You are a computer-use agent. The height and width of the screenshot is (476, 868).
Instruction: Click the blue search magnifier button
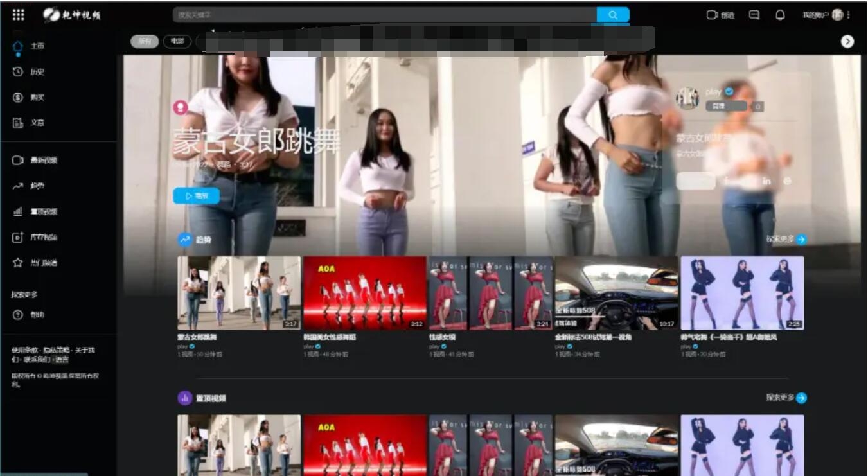[612, 15]
